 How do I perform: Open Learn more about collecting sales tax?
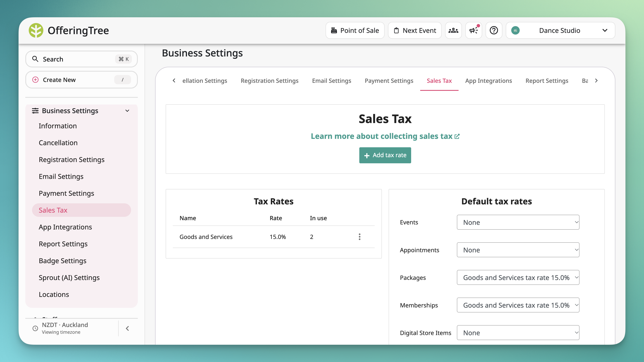pos(385,136)
